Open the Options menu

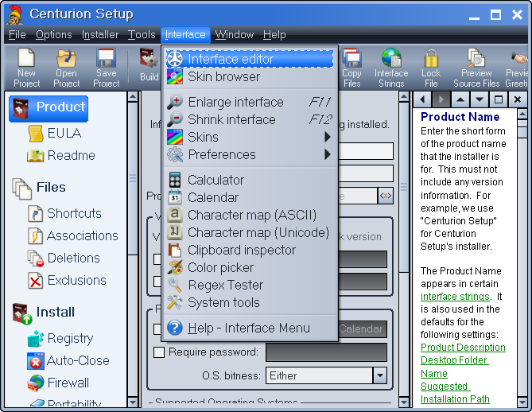54,35
